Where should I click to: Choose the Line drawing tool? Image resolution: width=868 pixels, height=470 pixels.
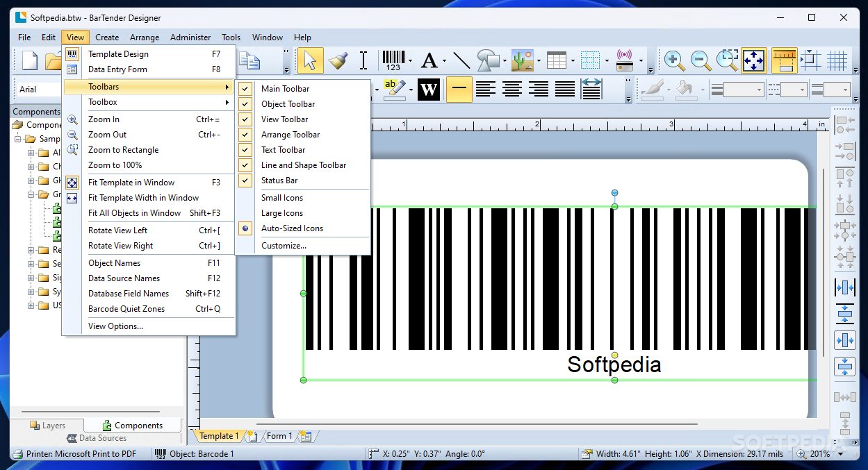click(461, 60)
